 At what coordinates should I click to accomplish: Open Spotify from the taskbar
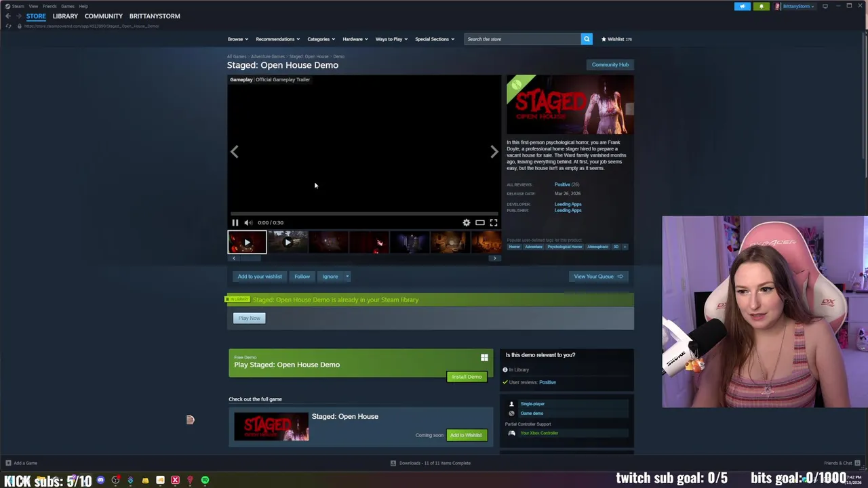(205, 481)
